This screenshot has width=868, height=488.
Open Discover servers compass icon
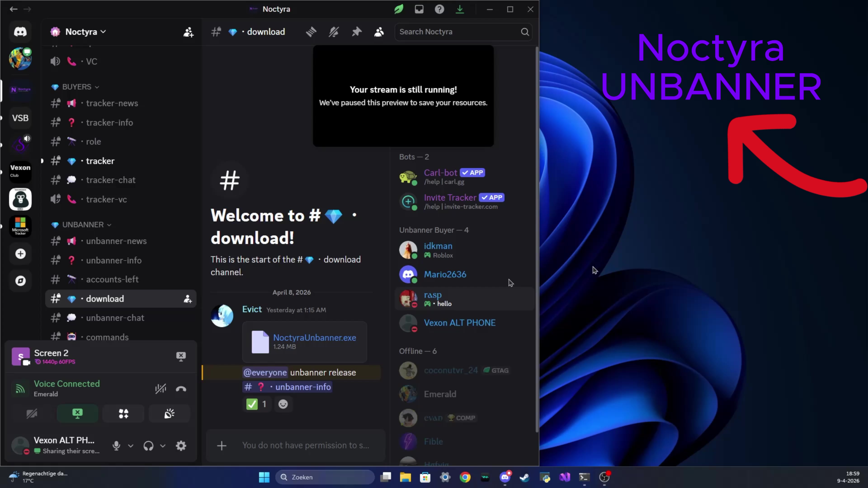click(20, 281)
